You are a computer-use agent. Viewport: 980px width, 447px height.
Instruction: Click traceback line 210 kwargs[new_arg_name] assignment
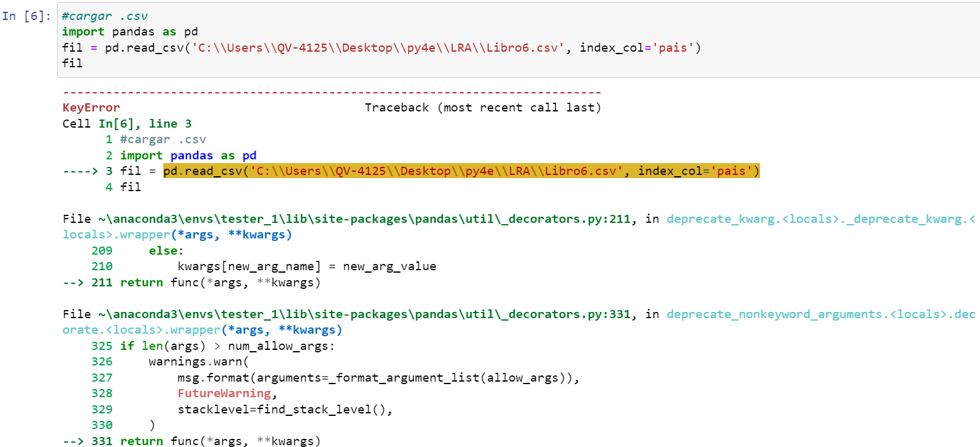(x=307, y=266)
